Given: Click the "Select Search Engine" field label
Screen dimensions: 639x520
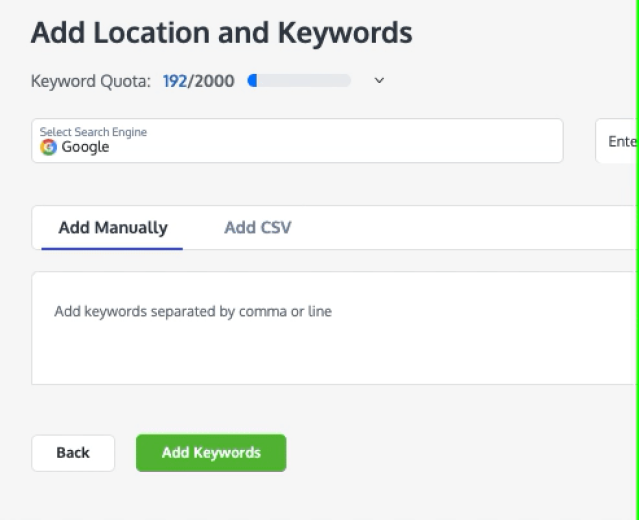Looking at the screenshot, I should point(93,132).
